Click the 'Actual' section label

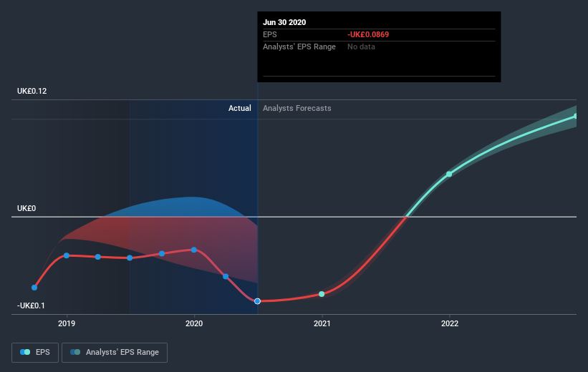[x=240, y=108]
